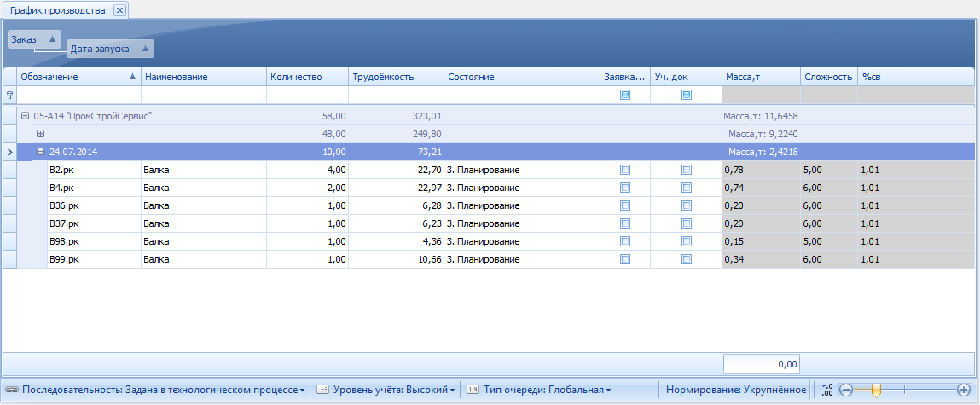Click the current row indicator arrow

pos(9,151)
